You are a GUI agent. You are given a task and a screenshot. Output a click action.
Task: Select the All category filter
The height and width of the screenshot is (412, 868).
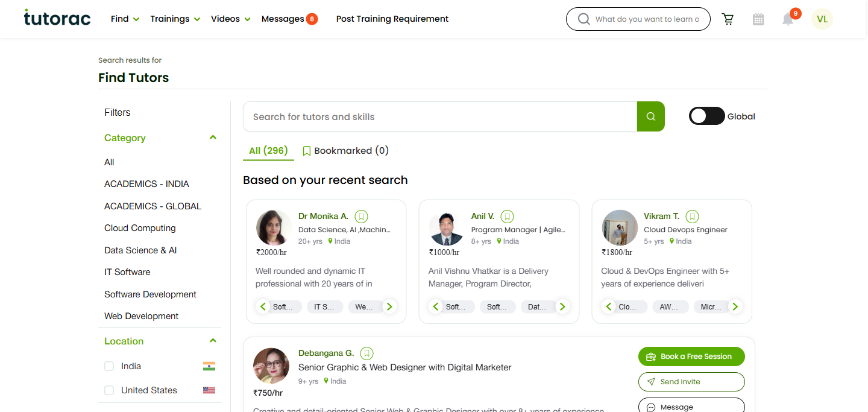[x=109, y=162]
